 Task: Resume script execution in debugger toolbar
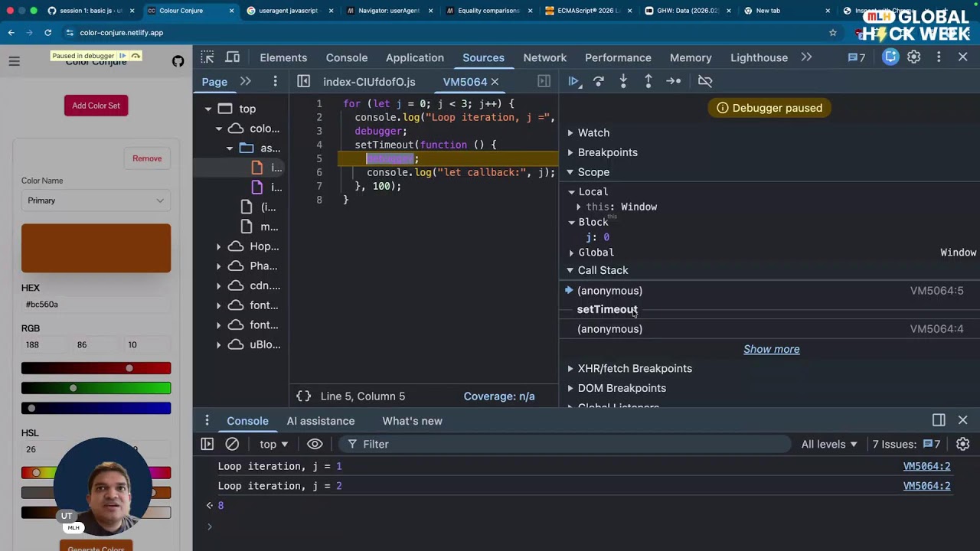point(573,81)
